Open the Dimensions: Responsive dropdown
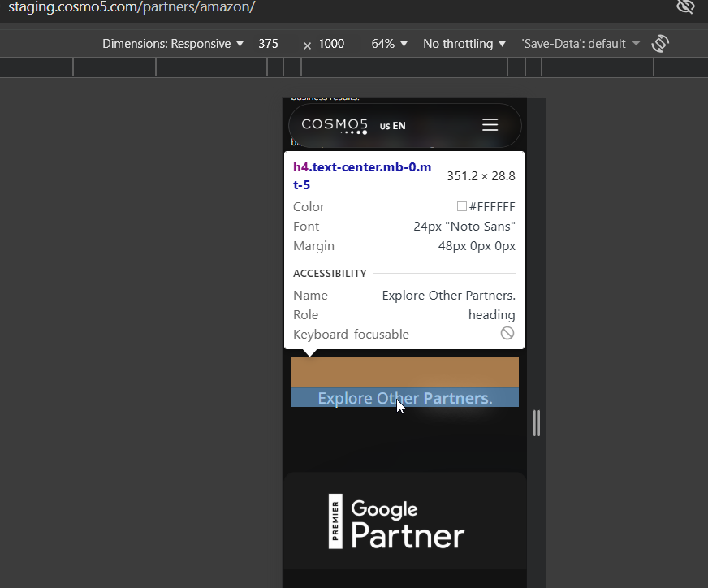The width and height of the screenshot is (708, 588). (x=173, y=44)
